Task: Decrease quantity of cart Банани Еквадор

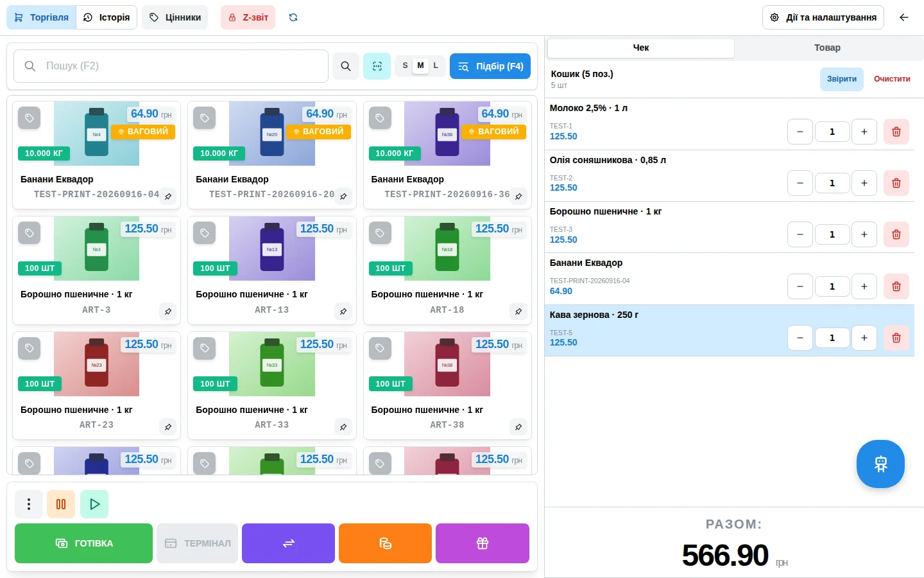Action: (800, 286)
